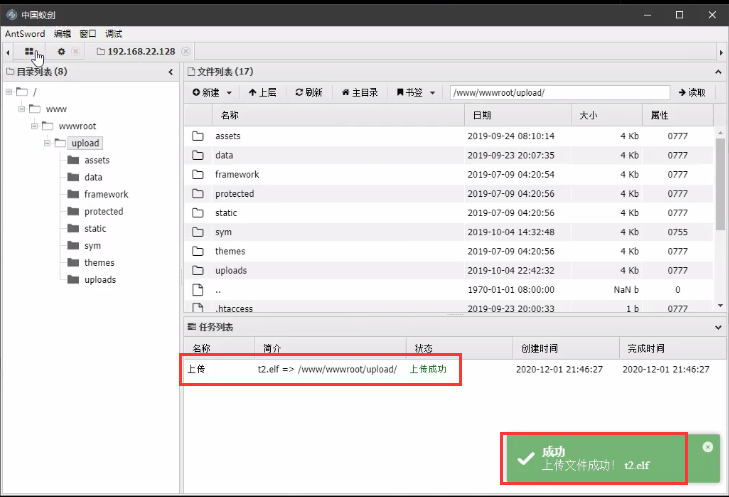Click the 刷新 refresh button
Image resolution: width=729 pixels, height=497 pixels.
[x=308, y=92]
